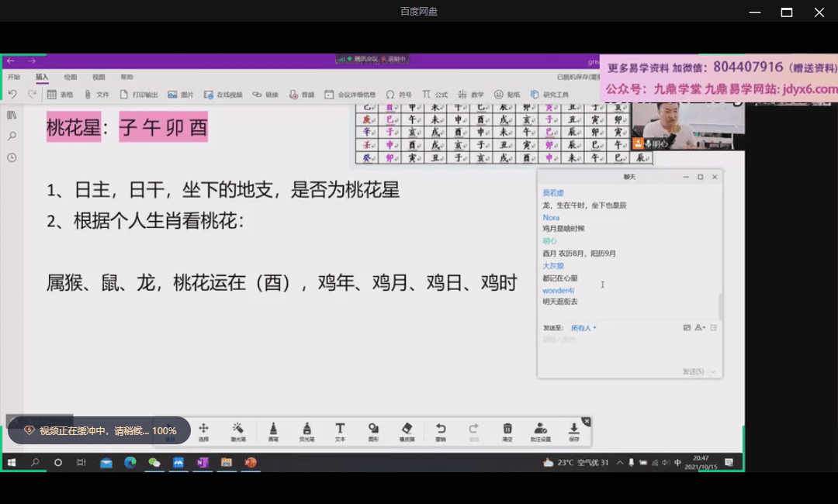This screenshot has height=504, width=838.
Task: Insert a 表格 table from ribbon
Action: (x=61, y=95)
